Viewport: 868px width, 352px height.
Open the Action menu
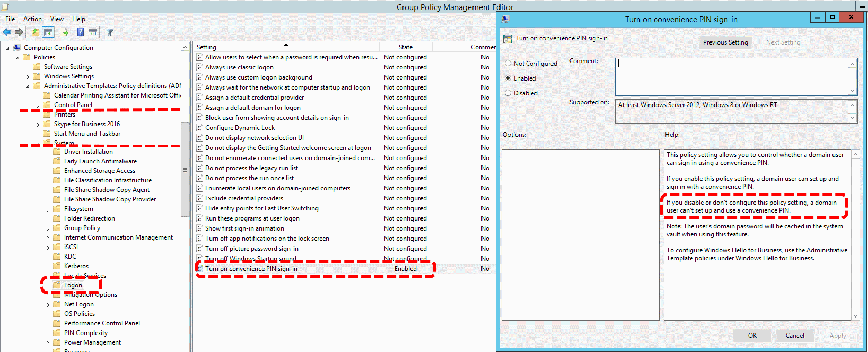(32, 19)
